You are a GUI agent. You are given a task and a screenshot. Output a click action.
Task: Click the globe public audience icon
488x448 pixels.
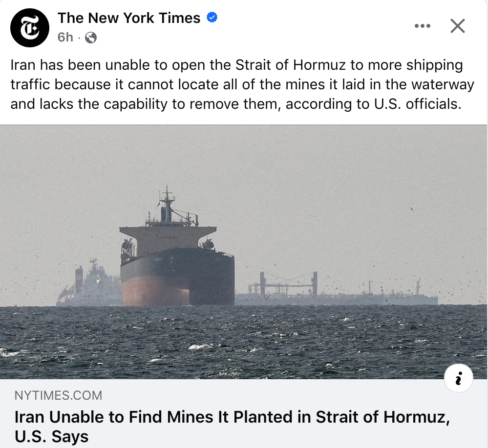click(x=91, y=38)
